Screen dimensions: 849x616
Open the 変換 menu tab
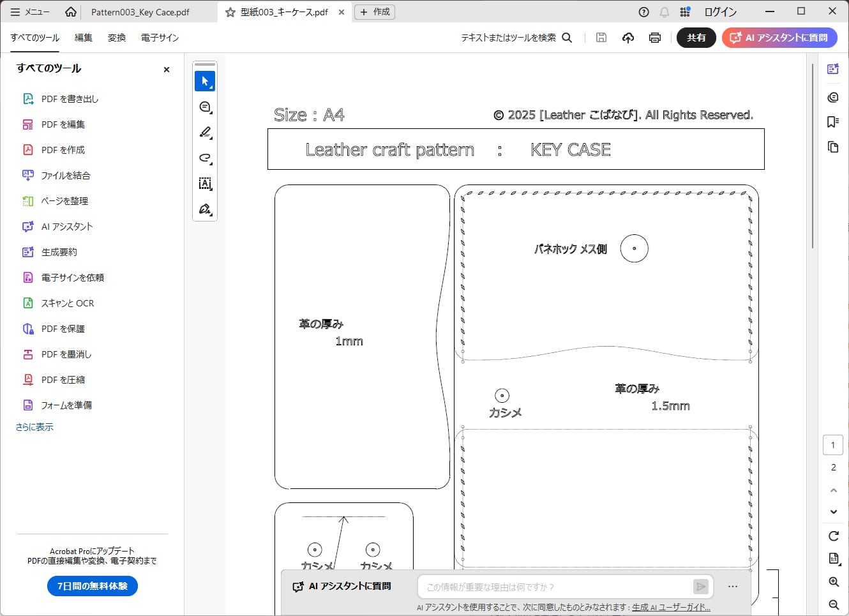(x=117, y=38)
